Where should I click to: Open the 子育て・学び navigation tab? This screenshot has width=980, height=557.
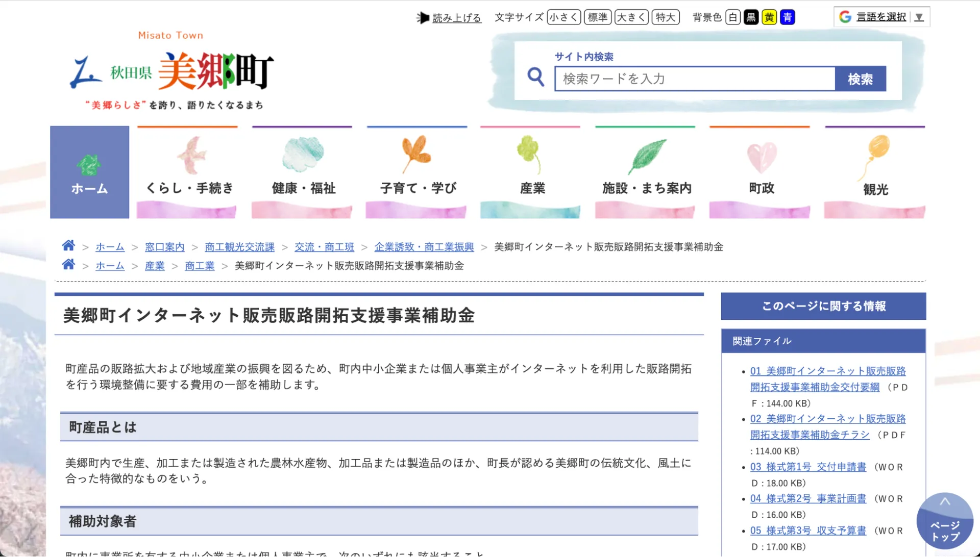[416, 172]
